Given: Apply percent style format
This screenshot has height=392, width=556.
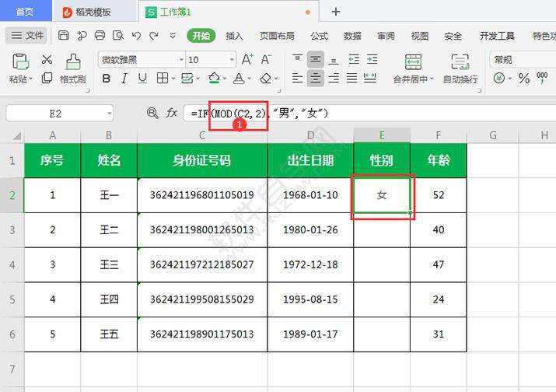Looking at the screenshot, I should coord(524,79).
